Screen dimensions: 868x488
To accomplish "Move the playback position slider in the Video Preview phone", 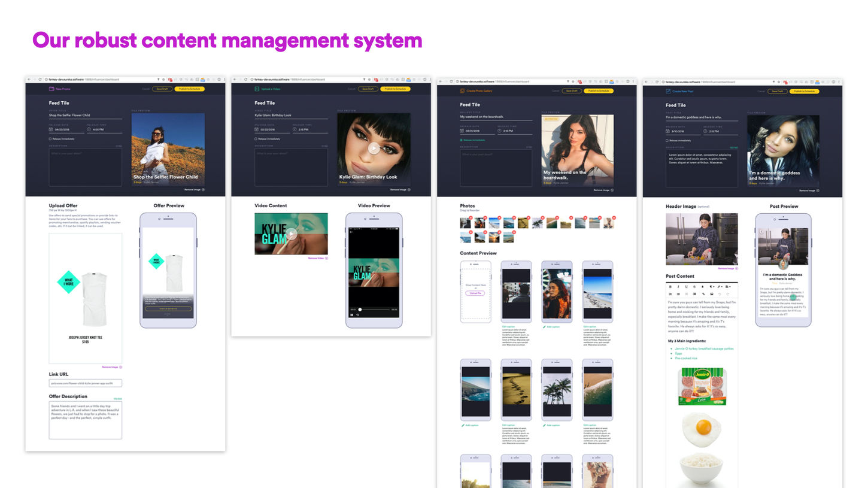I will (360, 309).
